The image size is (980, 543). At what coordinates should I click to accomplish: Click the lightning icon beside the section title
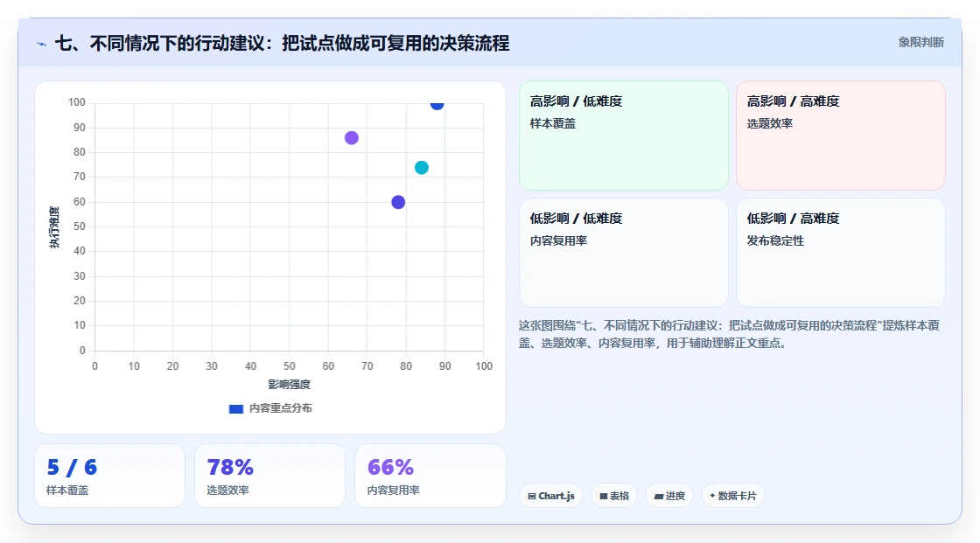[42, 44]
